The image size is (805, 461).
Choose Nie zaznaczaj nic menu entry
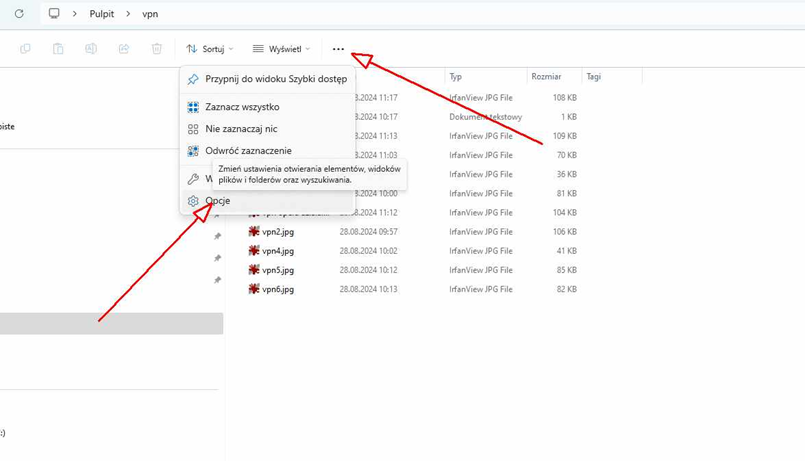tap(241, 129)
